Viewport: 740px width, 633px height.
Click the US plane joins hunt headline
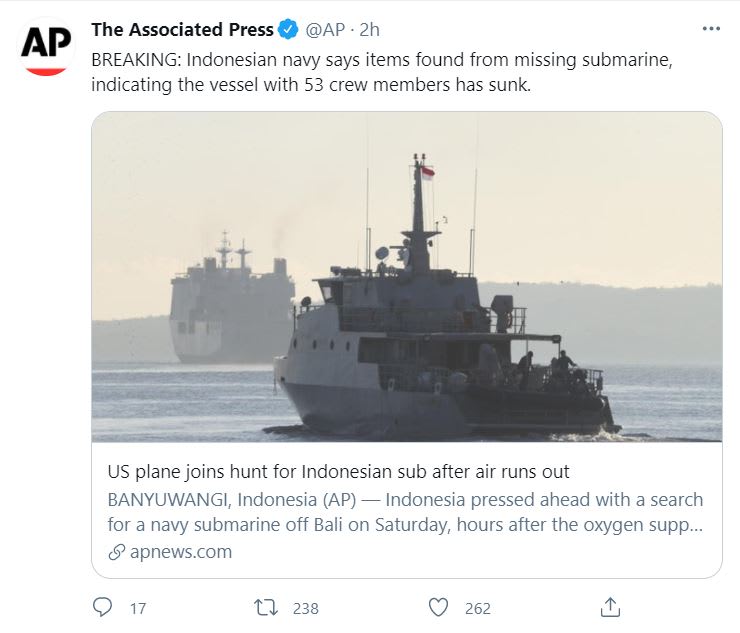(x=338, y=472)
